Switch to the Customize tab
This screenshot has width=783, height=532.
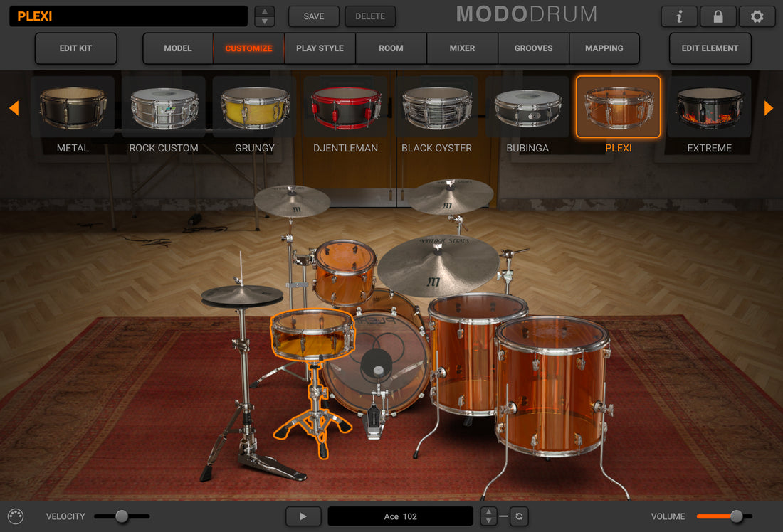pos(248,48)
